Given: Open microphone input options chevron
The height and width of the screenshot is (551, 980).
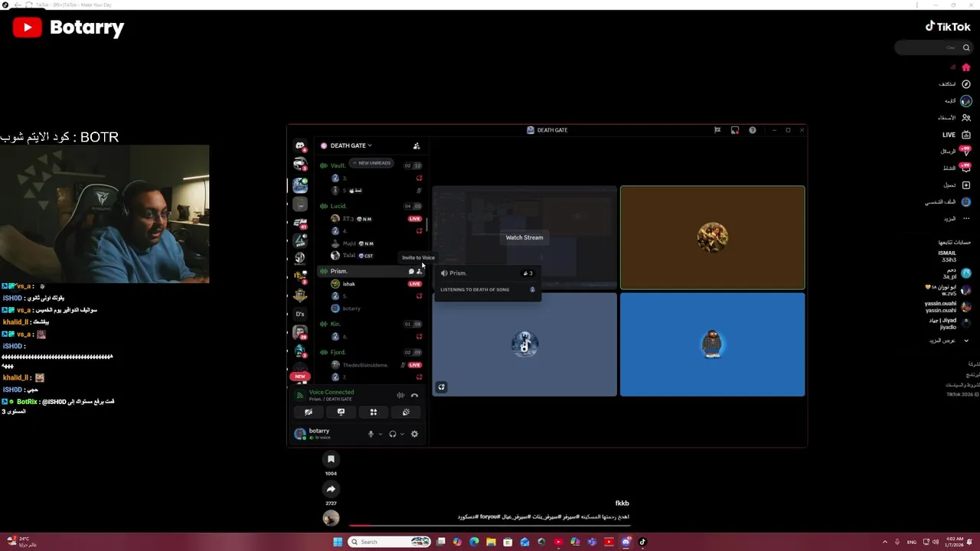Looking at the screenshot, I should 381,434.
